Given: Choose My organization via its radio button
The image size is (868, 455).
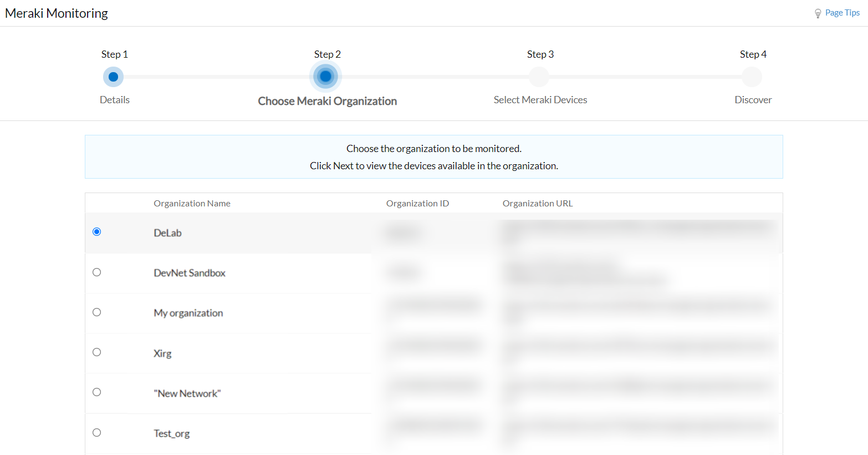Looking at the screenshot, I should [x=96, y=312].
